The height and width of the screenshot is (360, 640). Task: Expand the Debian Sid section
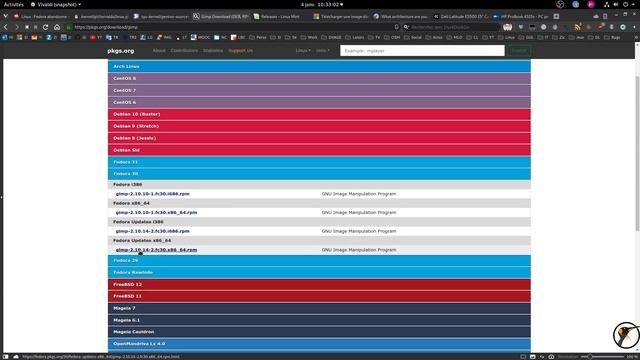pos(319,150)
